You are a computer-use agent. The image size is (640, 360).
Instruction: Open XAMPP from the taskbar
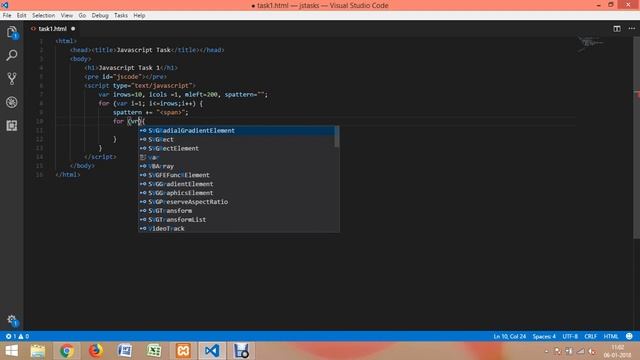[183, 351]
